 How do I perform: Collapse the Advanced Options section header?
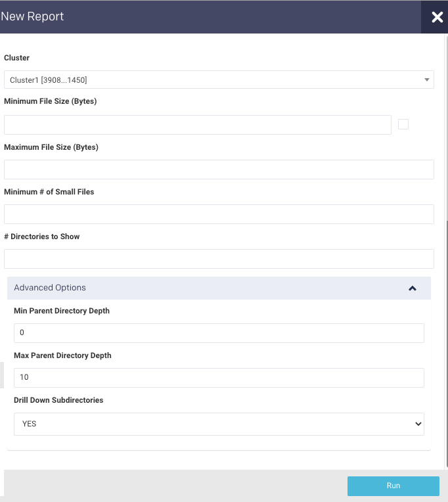tap(219, 288)
